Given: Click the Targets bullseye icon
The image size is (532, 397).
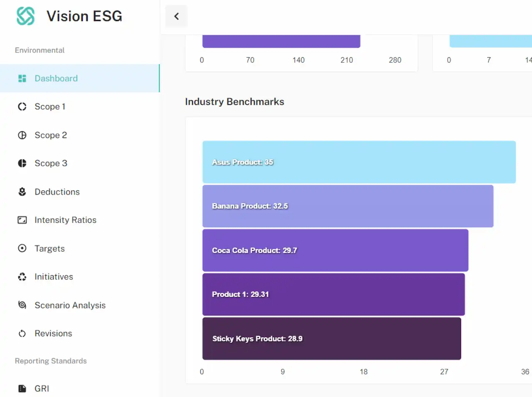Looking at the screenshot, I should point(22,248).
